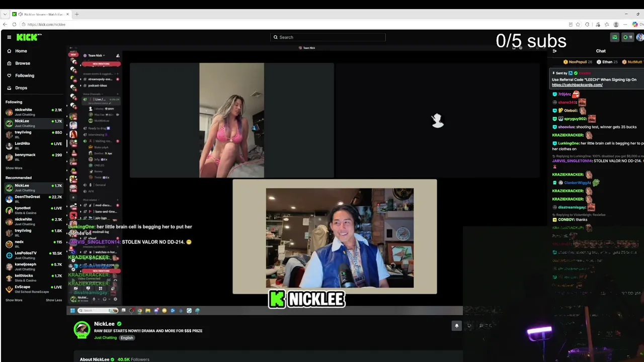This screenshot has height=362, width=644.
Task: Select the NickLee Stream browser tab
Action: pyautogui.click(x=41, y=14)
